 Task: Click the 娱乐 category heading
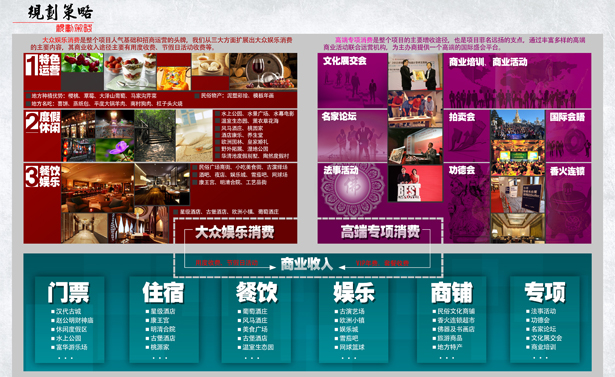[x=354, y=293]
